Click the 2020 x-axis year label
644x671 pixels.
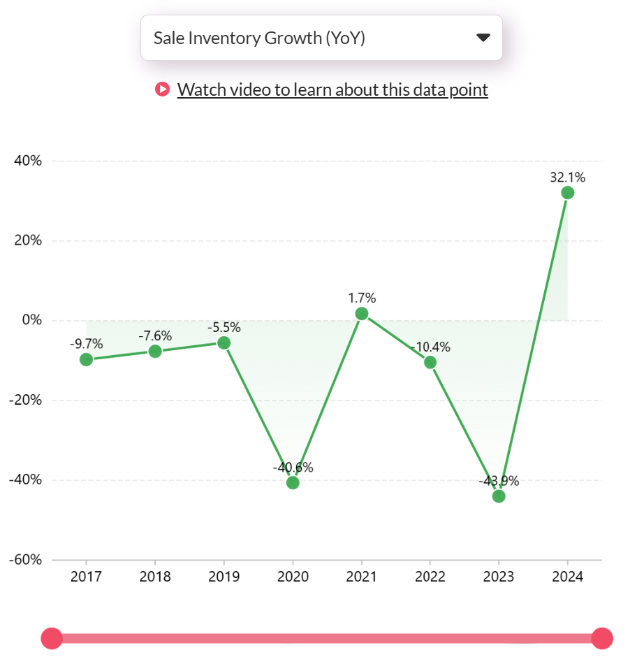click(x=293, y=577)
